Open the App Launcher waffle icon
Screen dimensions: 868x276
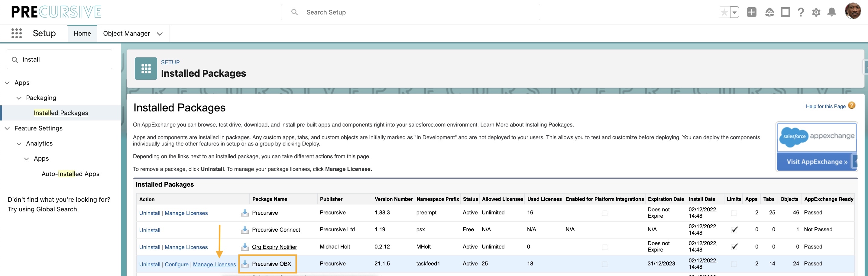(16, 33)
